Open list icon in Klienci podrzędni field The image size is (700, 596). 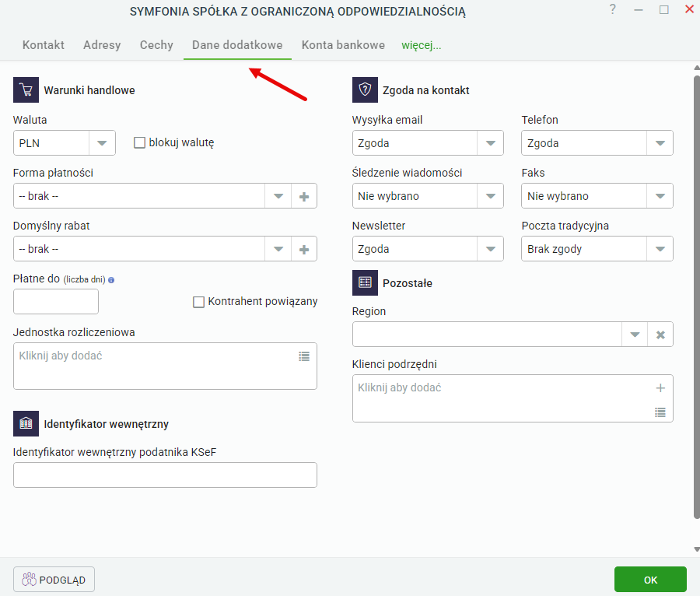(660, 412)
